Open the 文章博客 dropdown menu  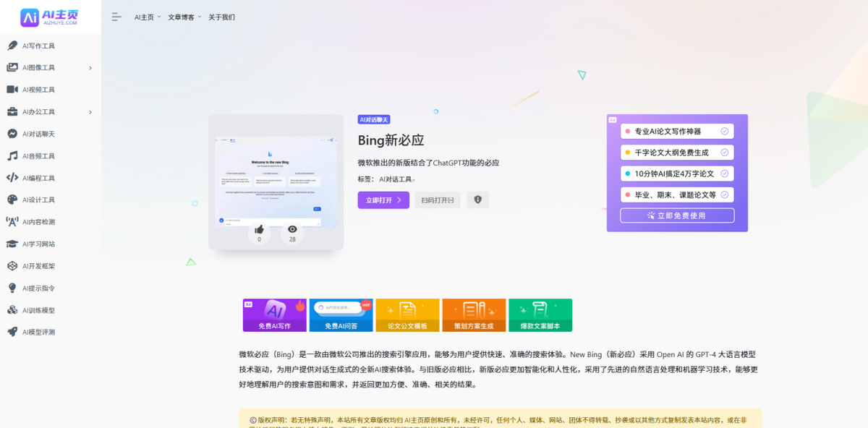coord(184,17)
